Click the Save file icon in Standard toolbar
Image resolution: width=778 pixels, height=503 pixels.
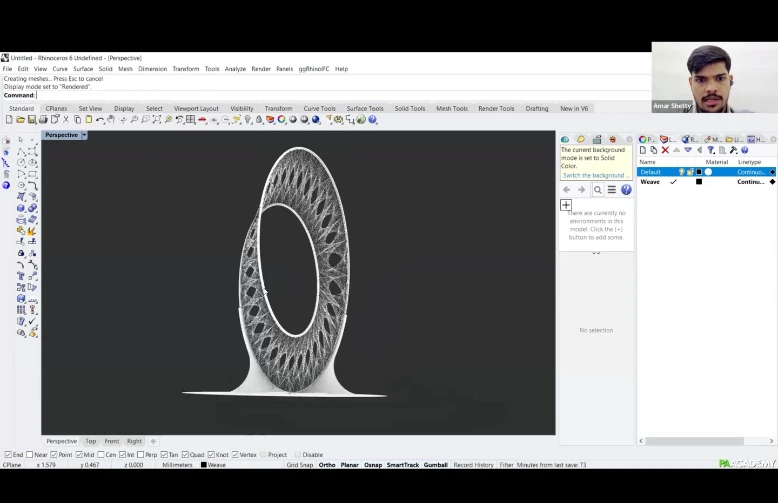(x=32, y=120)
